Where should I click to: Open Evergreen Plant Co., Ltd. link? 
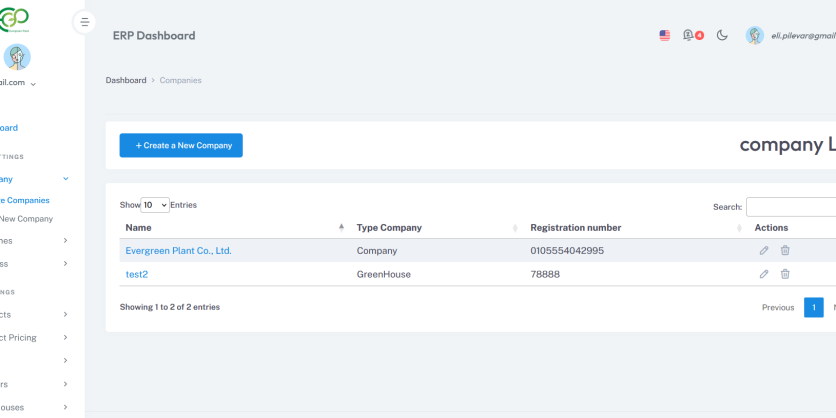point(178,251)
